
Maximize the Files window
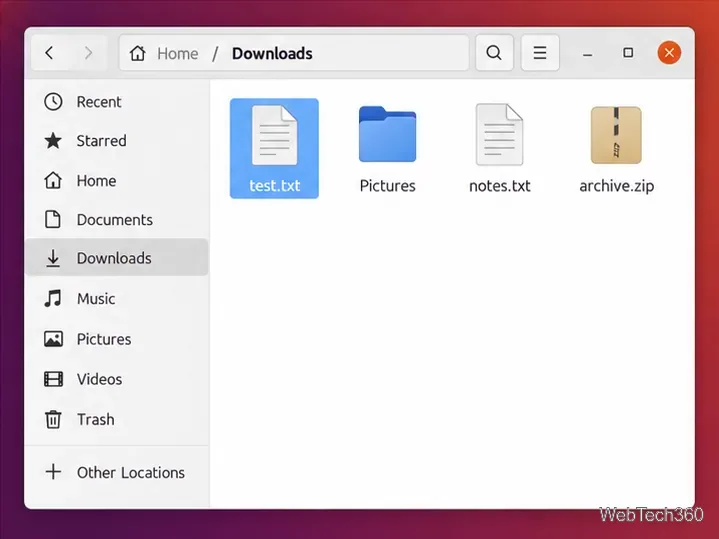[x=628, y=53]
